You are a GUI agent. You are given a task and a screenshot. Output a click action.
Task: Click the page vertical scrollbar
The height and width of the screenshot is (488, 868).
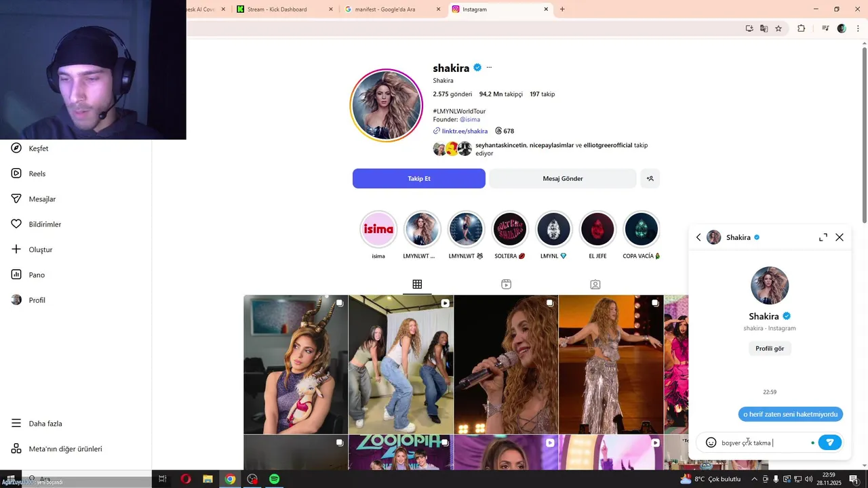click(x=864, y=134)
